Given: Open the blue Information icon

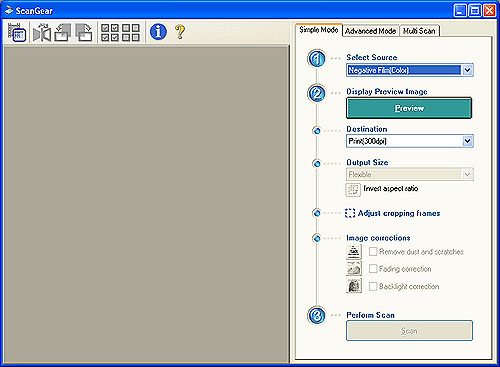Looking at the screenshot, I should pos(158,32).
